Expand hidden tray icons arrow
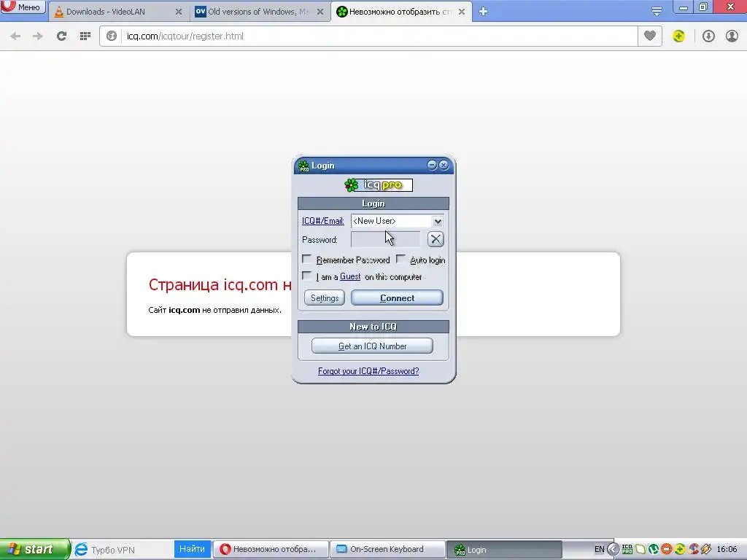Viewport: 747px width, 560px height. (613, 550)
